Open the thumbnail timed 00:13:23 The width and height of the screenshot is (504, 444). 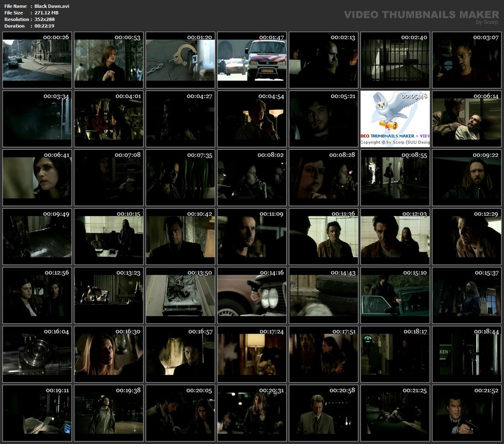coord(109,295)
